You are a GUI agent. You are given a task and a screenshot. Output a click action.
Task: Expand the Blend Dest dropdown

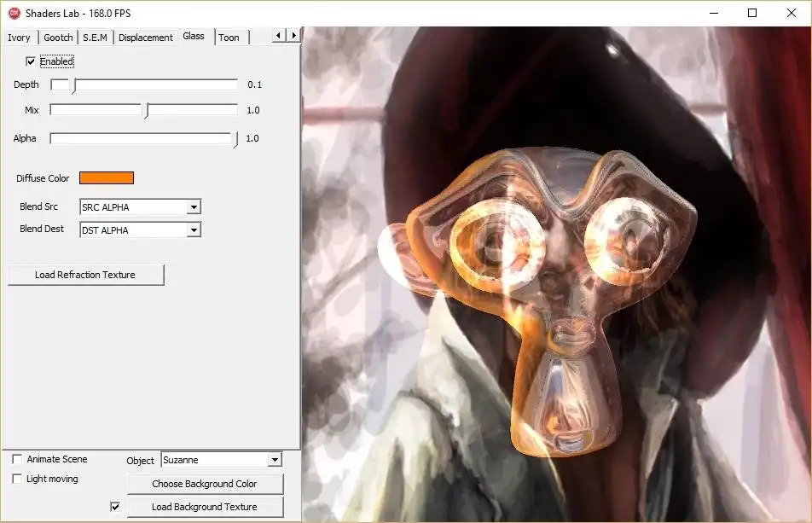pyautogui.click(x=194, y=230)
